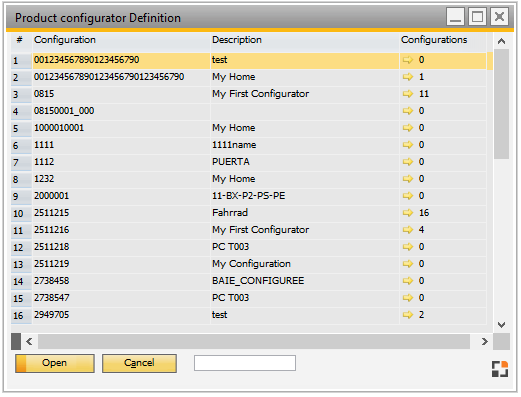Click the Cancel button

[139, 363]
